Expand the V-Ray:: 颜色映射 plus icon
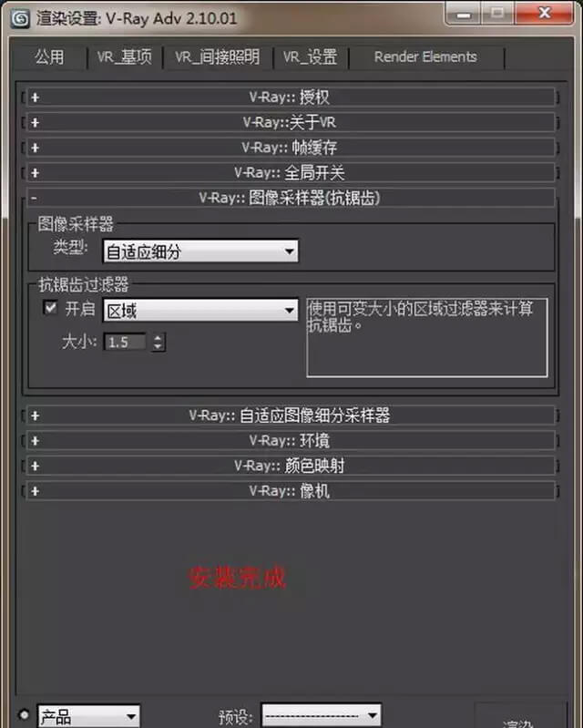Screen dimensions: 583x728 [x=35, y=466]
